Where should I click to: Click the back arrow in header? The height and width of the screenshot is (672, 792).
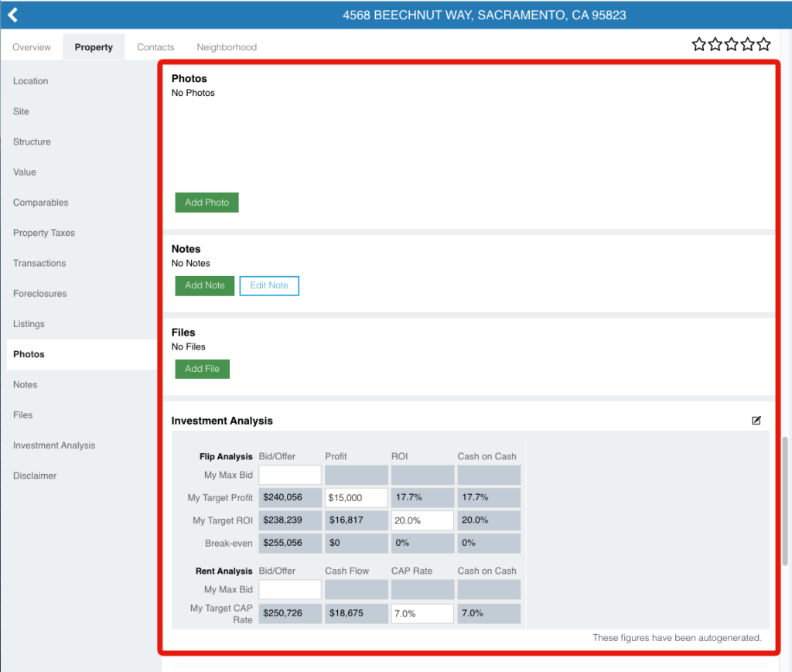coord(12,15)
